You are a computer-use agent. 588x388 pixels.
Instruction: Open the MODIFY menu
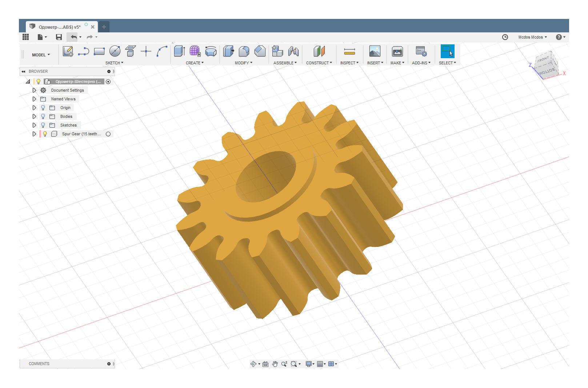[x=243, y=63]
